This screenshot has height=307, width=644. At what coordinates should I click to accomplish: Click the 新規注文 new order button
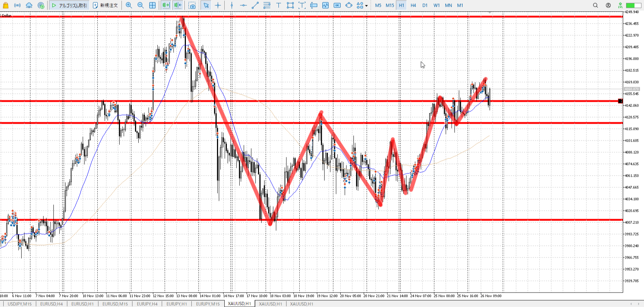[x=105, y=5]
